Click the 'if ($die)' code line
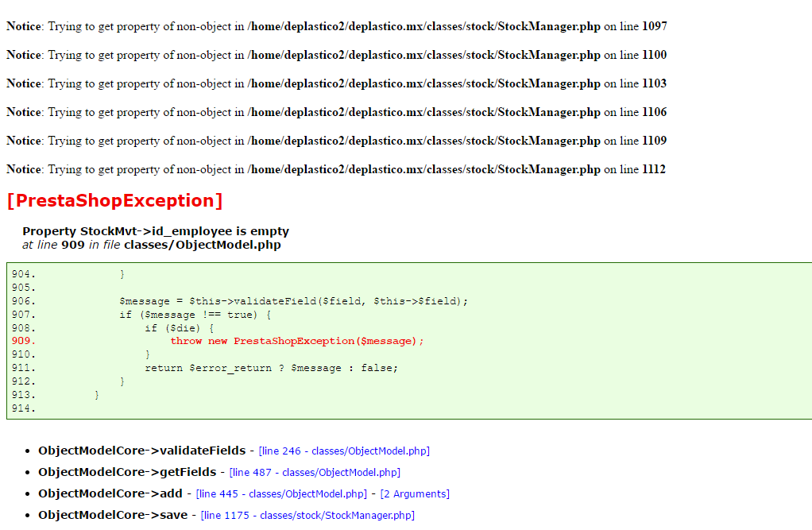The image size is (812, 530). (x=180, y=328)
